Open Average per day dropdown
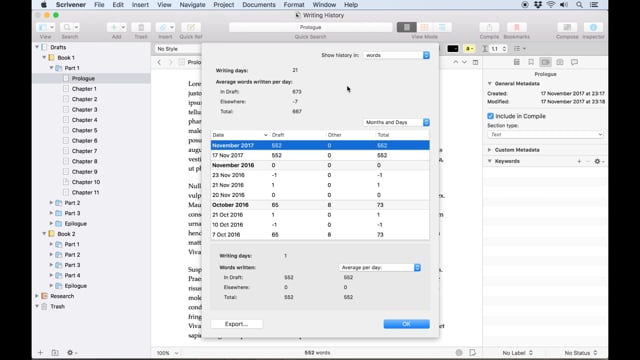Viewport: 640px width, 360px height. (380, 267)
